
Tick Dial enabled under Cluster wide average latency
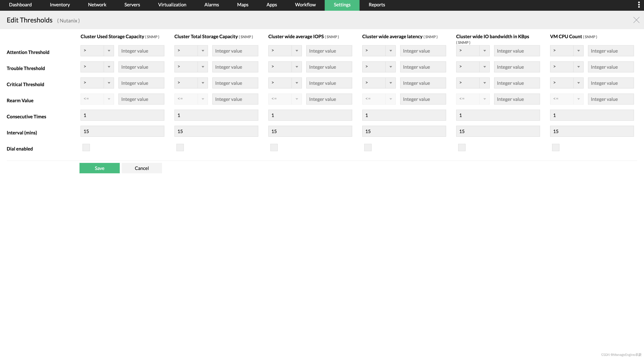click(x=368, y=147)
